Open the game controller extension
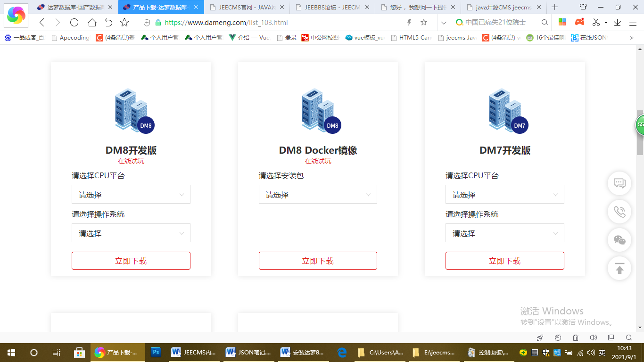 tap(579, 23)
